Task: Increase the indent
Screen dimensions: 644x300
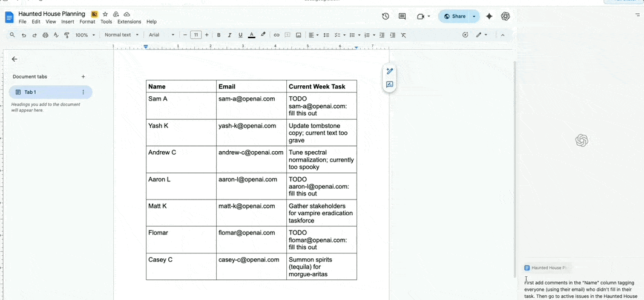Action: coord(393,35)
